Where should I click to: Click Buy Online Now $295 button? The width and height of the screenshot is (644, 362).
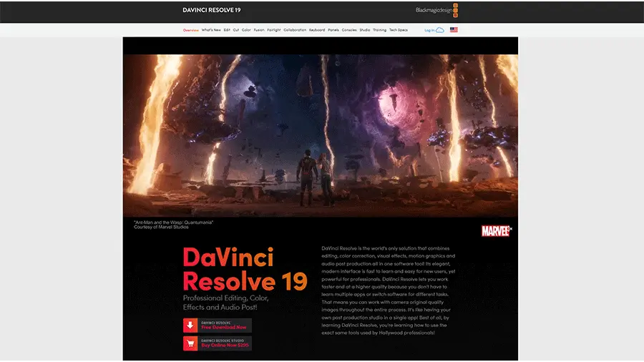click(x=225, y=343)
